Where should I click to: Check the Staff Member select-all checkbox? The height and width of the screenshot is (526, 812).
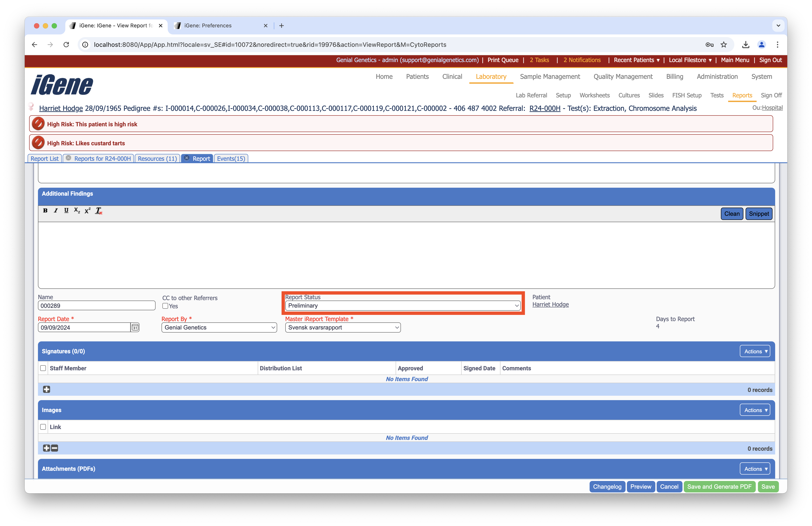click(x=43, y=368)
